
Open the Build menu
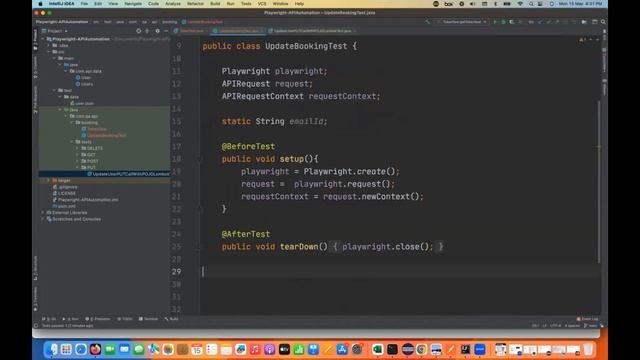coord(215,4)
